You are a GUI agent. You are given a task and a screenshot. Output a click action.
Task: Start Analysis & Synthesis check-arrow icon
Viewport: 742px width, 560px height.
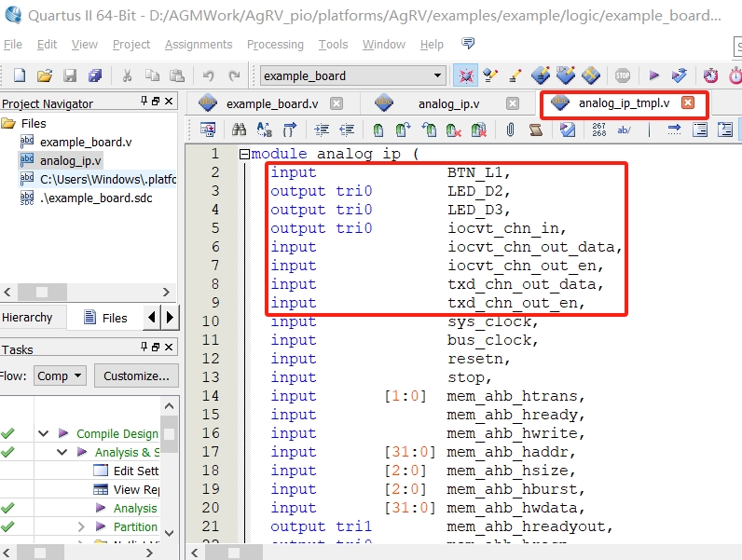point(679,75)
